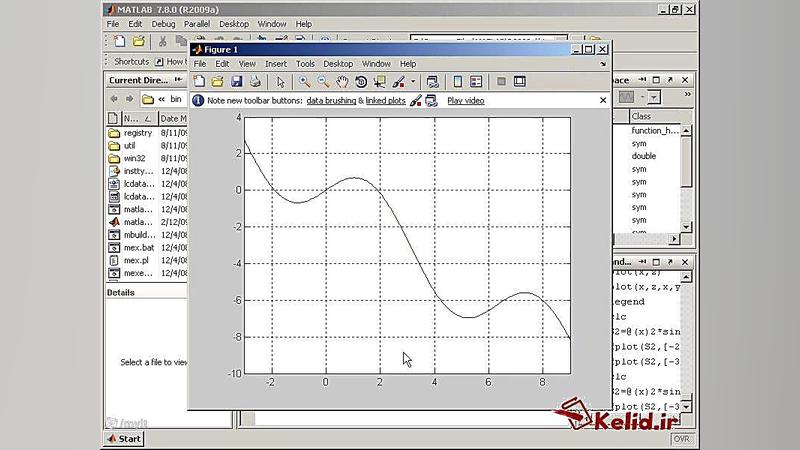Click Insert Legend icon
The height and width of the screenshot is (450, 800).
click(476, 82)
